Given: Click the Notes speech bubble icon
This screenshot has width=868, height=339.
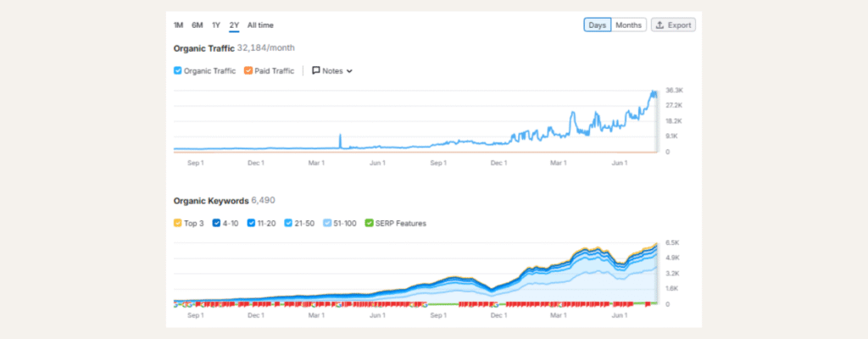Looking at the screenshot, I should click(x=316, y=71).
